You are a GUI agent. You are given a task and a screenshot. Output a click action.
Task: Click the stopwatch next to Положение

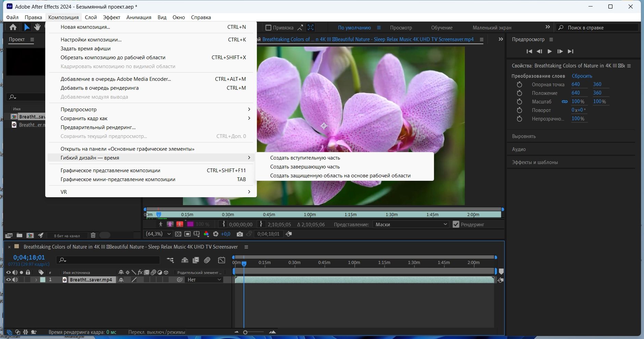click(520, 93)
